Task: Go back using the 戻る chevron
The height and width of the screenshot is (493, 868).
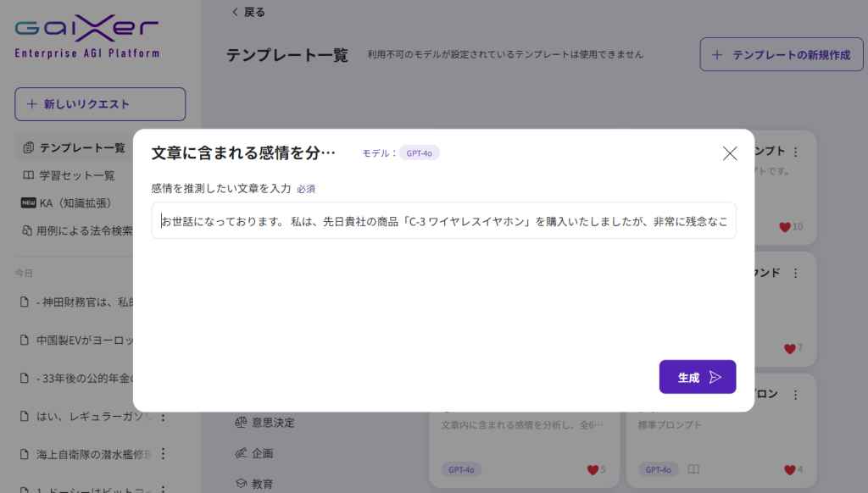Action: [x=248, y=12]
